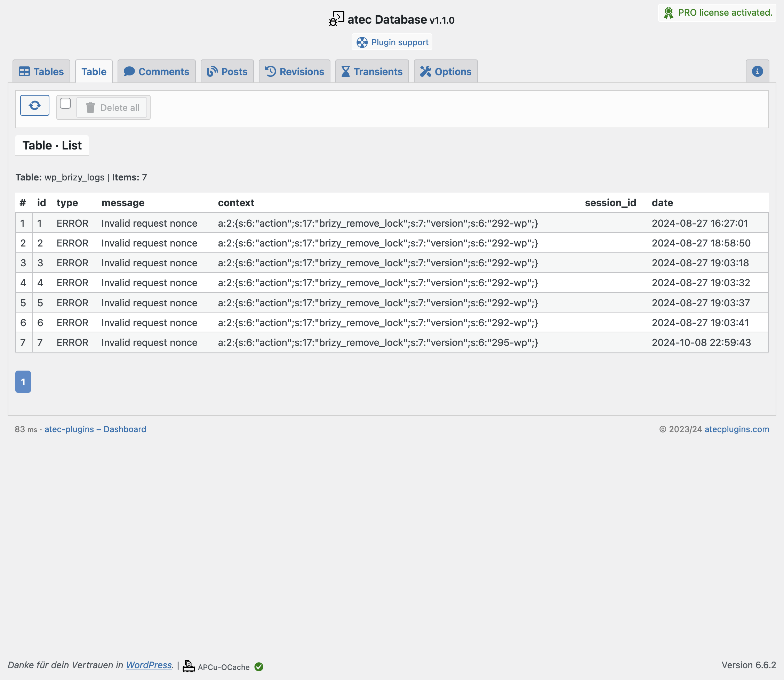The height and width of the screenshot is (680, 784).
Task: Open the atec-plugins – Dashboard link
Action: [95, 429]
